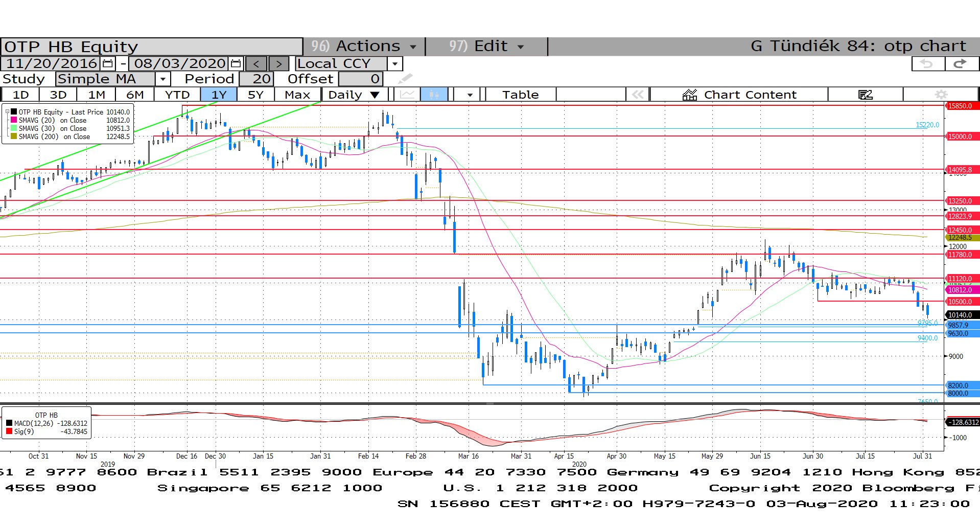Click the 10140.0 last price label
Screen dimensions: 980x524
[x=963, y=315]
